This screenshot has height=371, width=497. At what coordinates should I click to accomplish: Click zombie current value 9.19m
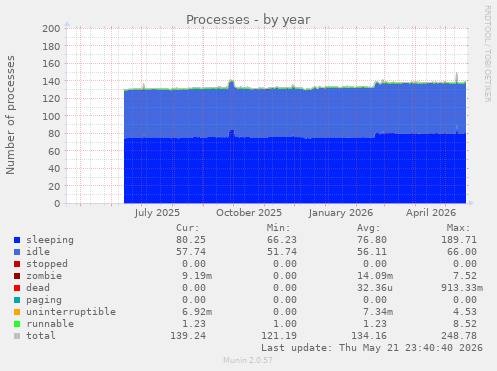pos(197,276)
